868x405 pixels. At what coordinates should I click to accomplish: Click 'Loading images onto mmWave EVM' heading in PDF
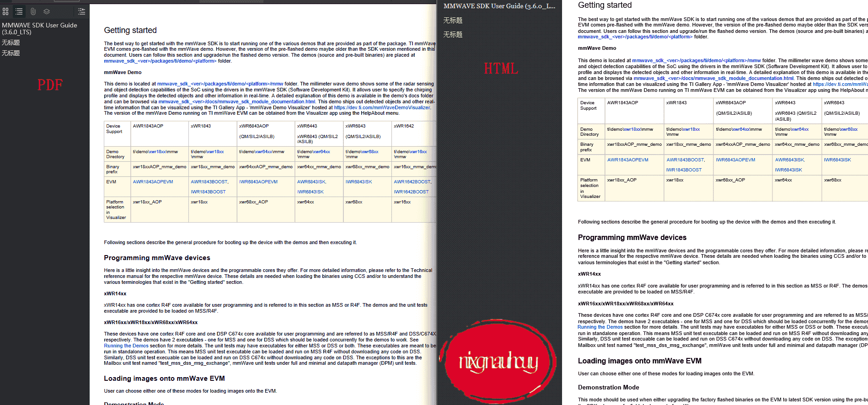pyautogui.click(x=164, y=378)
